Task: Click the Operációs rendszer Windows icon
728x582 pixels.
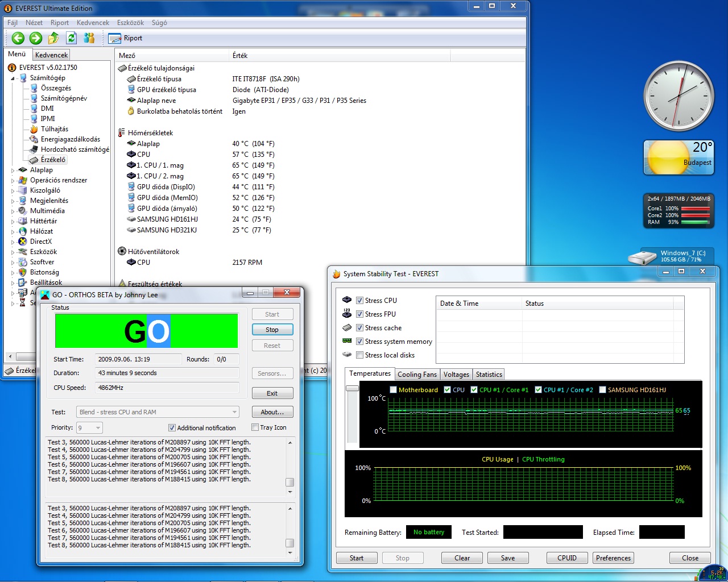Action: pos(23,180)
